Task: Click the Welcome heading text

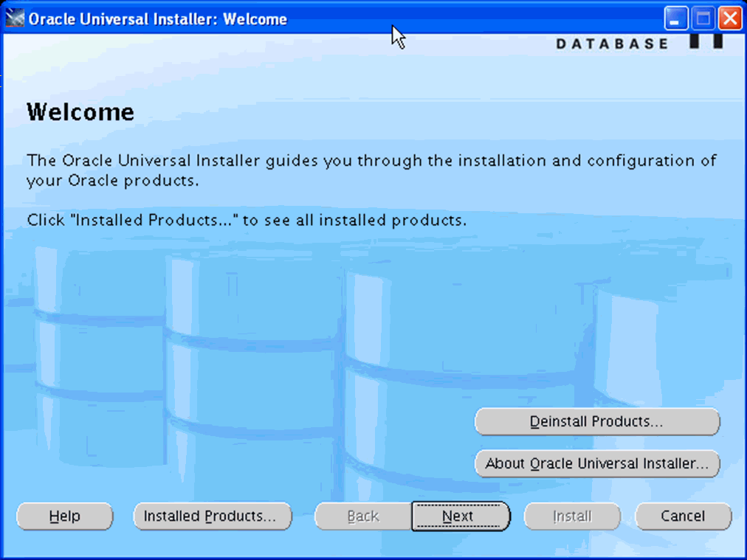Action: (80, 112)
